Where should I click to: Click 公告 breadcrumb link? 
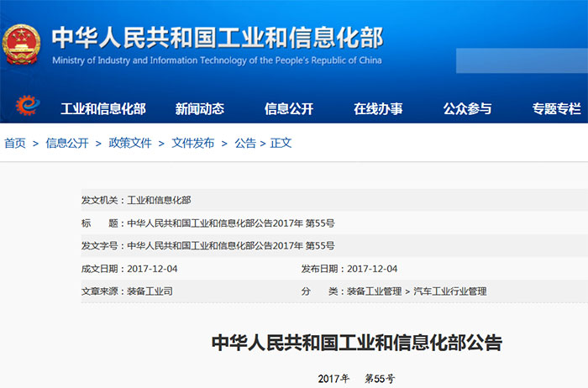245,143
